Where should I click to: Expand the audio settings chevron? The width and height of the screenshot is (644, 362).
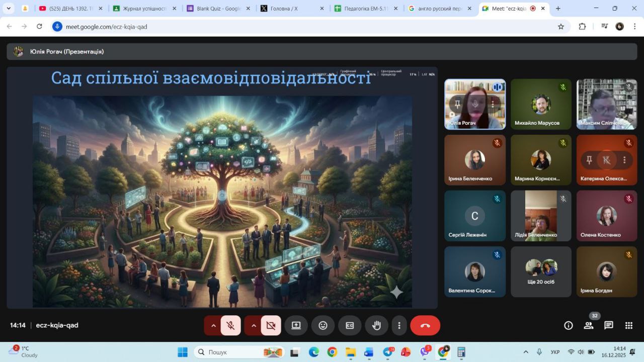213,325
